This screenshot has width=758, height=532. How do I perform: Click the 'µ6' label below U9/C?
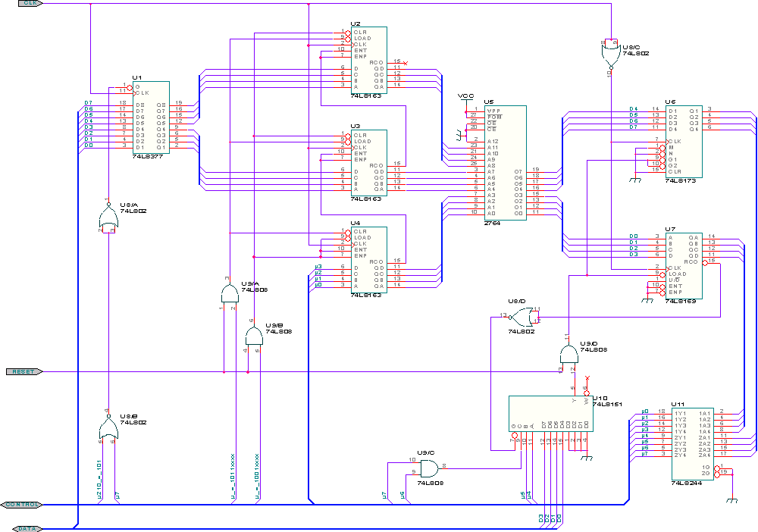point(402,494)
